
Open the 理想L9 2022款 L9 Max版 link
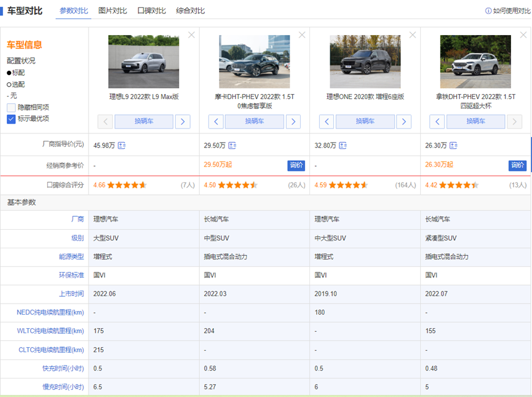coord(144,97)
